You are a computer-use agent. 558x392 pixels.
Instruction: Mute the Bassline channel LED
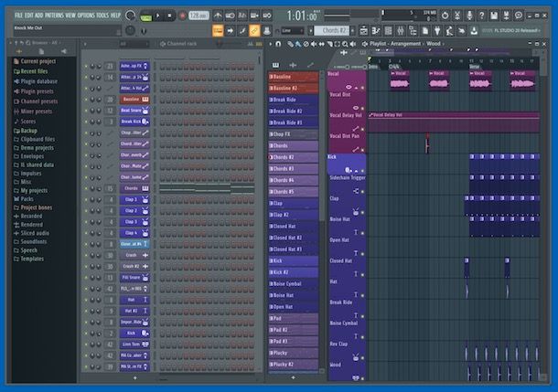[86, 100]
